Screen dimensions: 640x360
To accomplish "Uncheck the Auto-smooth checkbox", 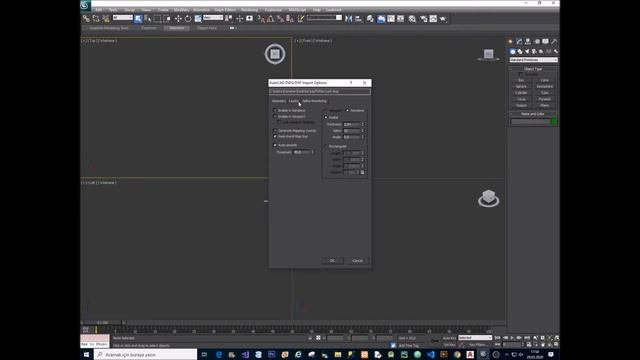I will tap(275, 145).
